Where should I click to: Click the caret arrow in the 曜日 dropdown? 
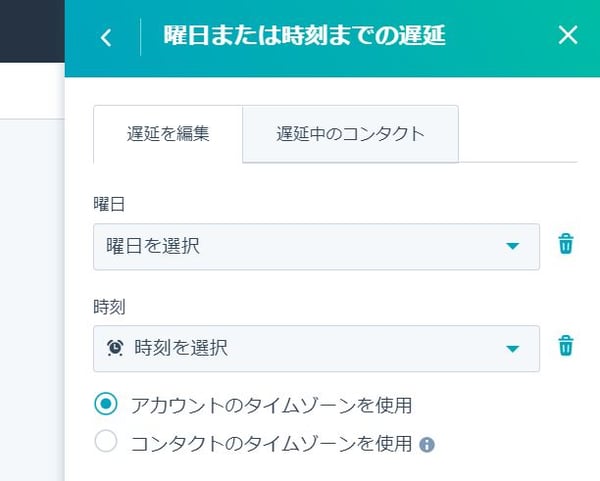(512, 246)
